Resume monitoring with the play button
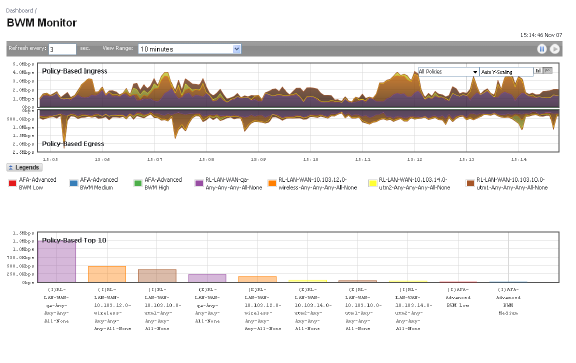576x363 pixels. point(554,49)
